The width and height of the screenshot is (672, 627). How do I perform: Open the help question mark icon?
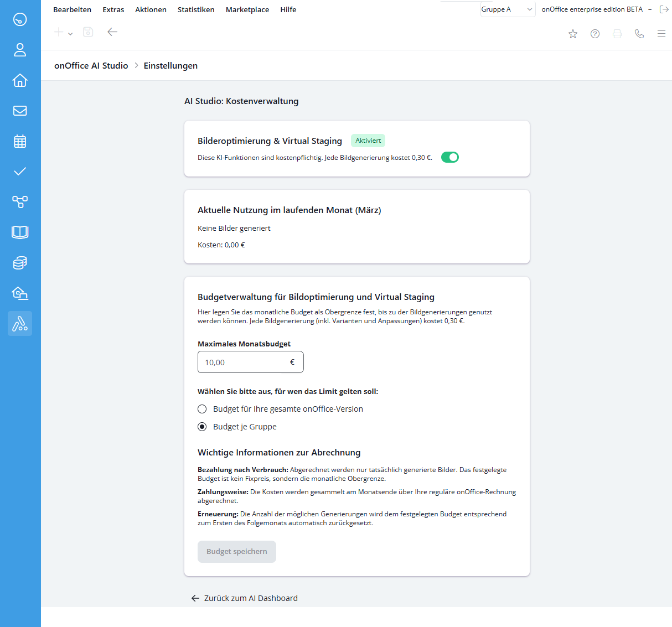595,34
